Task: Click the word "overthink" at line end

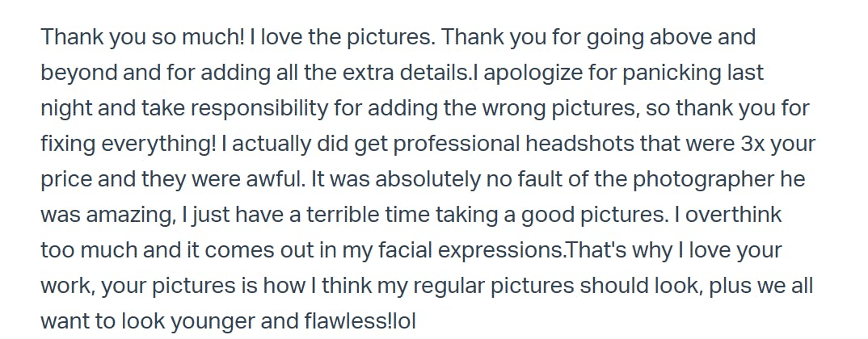Action: 734,215
